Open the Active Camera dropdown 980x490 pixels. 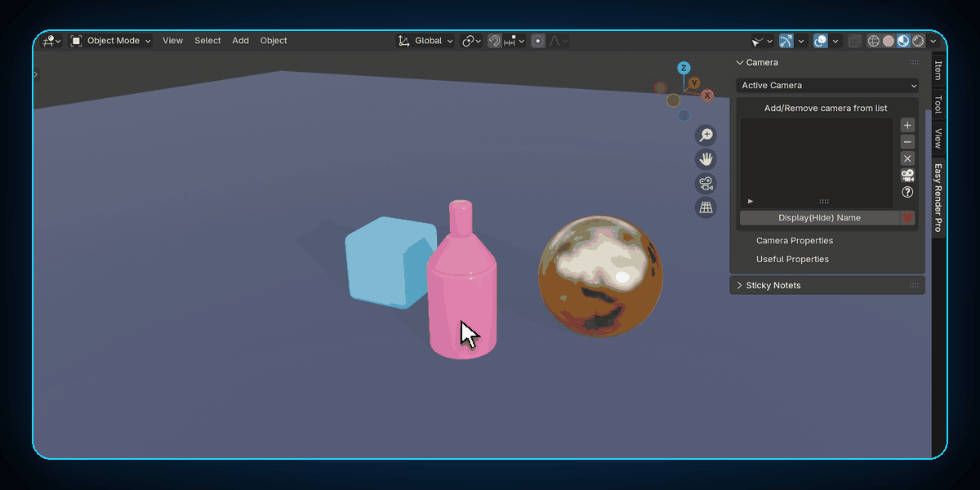click(x=827, y=85)
